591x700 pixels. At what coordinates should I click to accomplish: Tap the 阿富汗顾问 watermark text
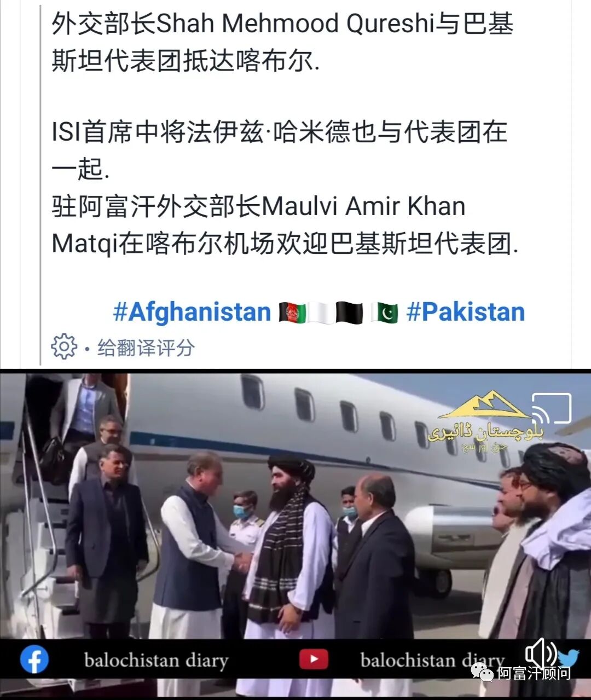534,673
